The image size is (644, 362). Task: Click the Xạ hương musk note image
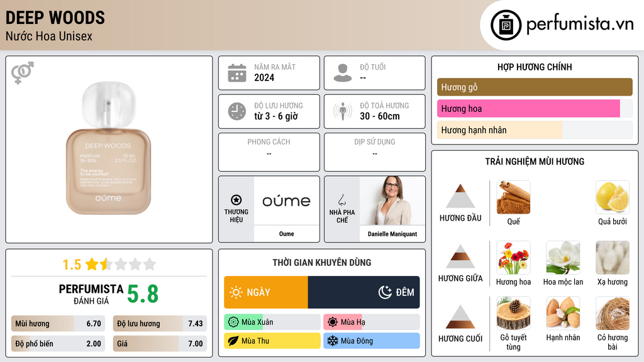point(613,258)
